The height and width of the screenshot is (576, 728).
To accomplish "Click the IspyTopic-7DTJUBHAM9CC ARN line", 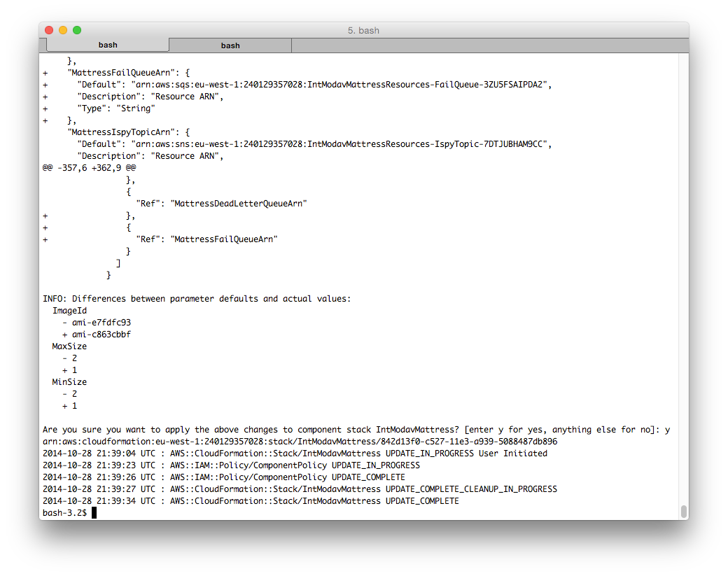I will click(314, 144).
